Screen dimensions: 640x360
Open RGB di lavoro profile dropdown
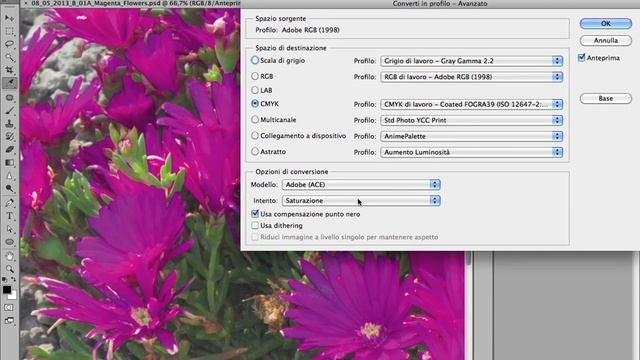coord(471,77)
